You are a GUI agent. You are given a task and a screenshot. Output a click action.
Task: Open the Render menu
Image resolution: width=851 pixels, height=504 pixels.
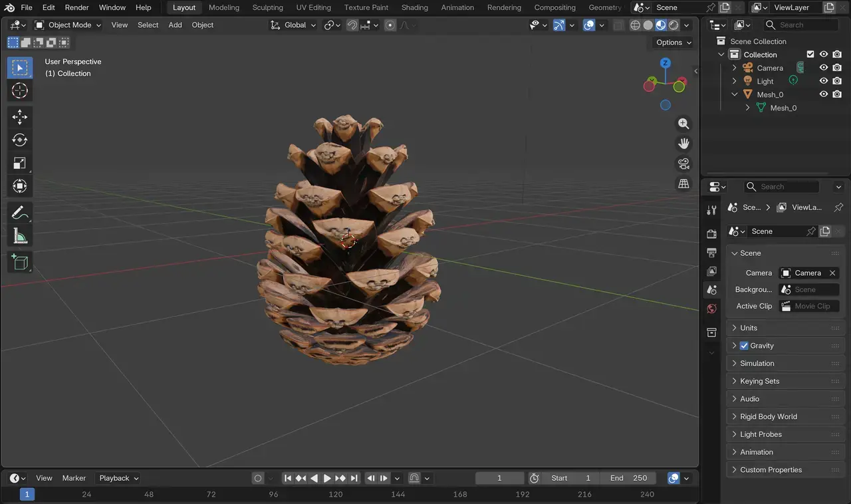[76, 7]
